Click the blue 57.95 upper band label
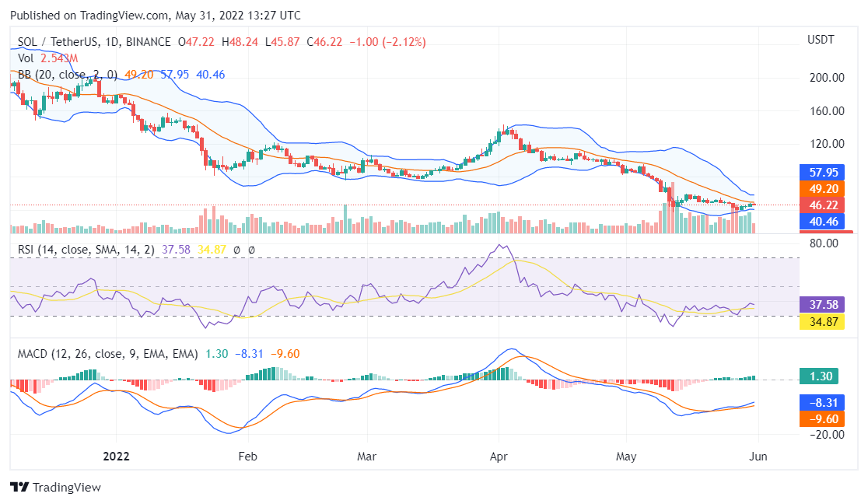Screen dimensions: 868x504 click(824, 171)
